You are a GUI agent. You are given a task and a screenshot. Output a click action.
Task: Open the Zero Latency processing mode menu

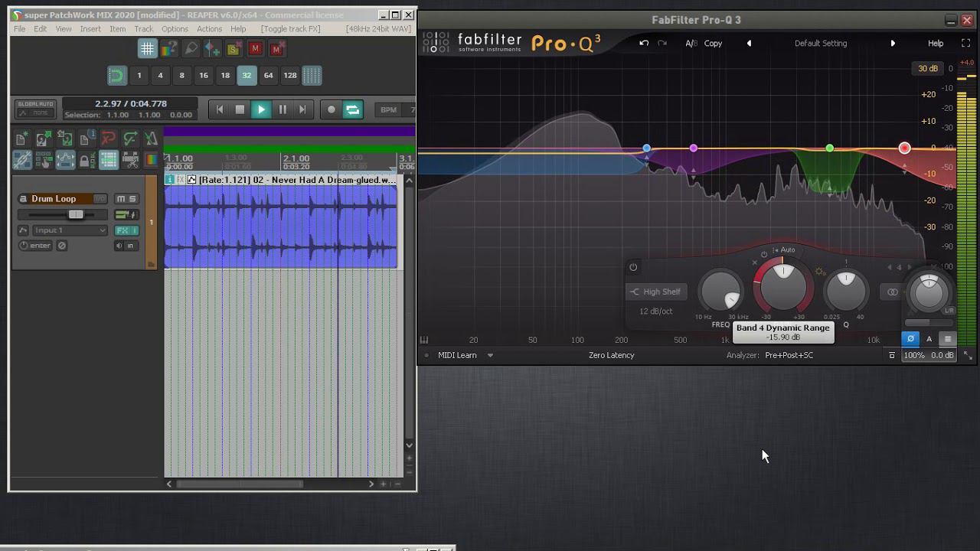click(x=611, y=355)
